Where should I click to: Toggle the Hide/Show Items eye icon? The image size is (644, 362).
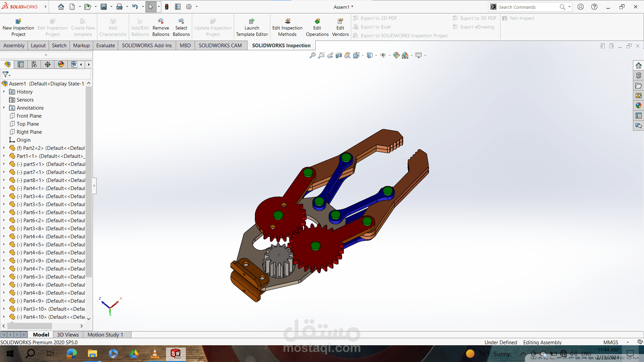(x=383, y=55)
